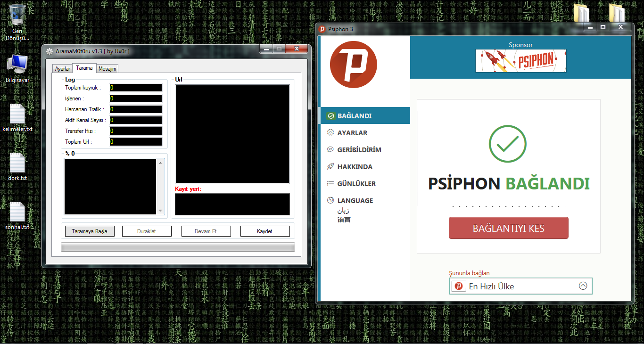This screenshot has width=644, height=344.
Task: Switch to the Tarama tab
Action: pos(84,68)
